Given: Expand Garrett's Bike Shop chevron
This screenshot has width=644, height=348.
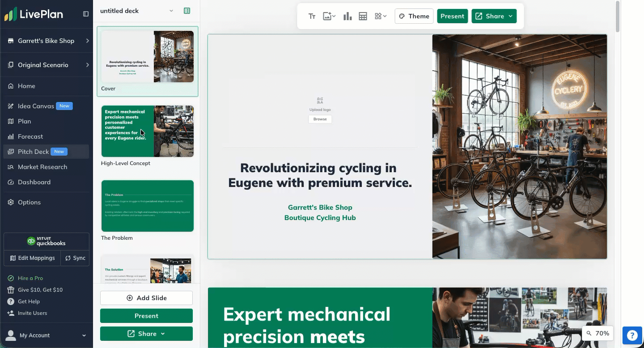Looking at the screenshot, I should click(87, 41).
